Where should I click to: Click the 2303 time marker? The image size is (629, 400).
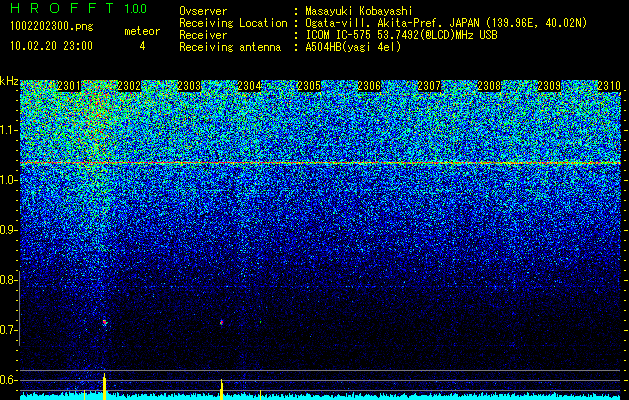tap(189, 86)
